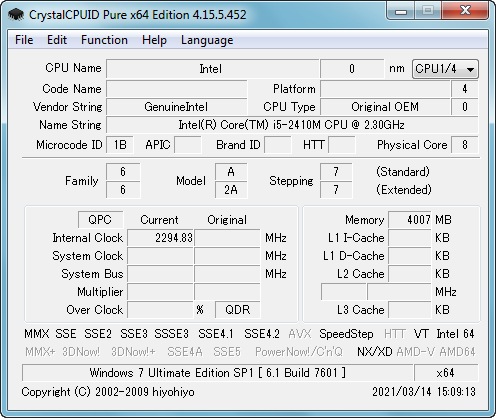Select the Name String field text
The height and width of the screenshot is (418, 496).
tap(292, 125)
